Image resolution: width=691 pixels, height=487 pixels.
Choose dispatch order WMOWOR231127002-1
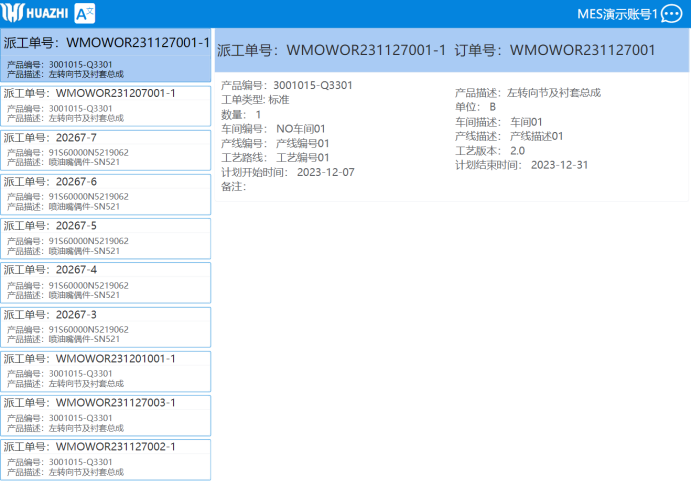pos(106,458)
